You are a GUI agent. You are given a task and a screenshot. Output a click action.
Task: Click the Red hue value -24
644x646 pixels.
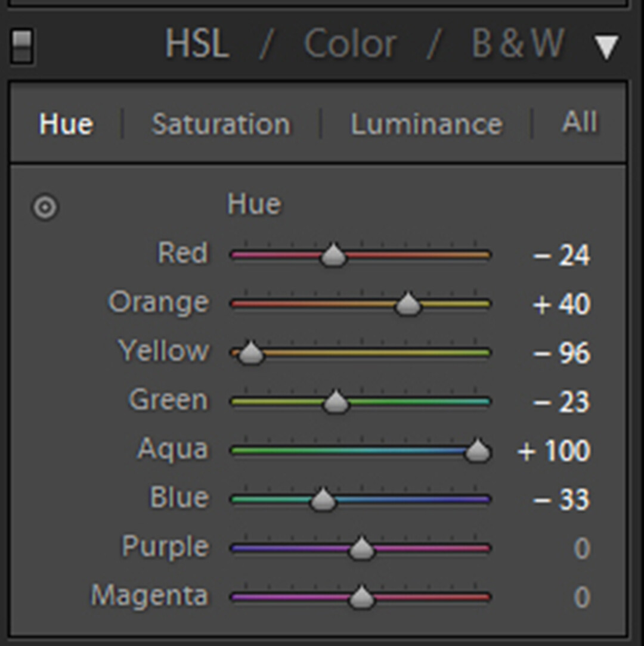pos(561,256)
